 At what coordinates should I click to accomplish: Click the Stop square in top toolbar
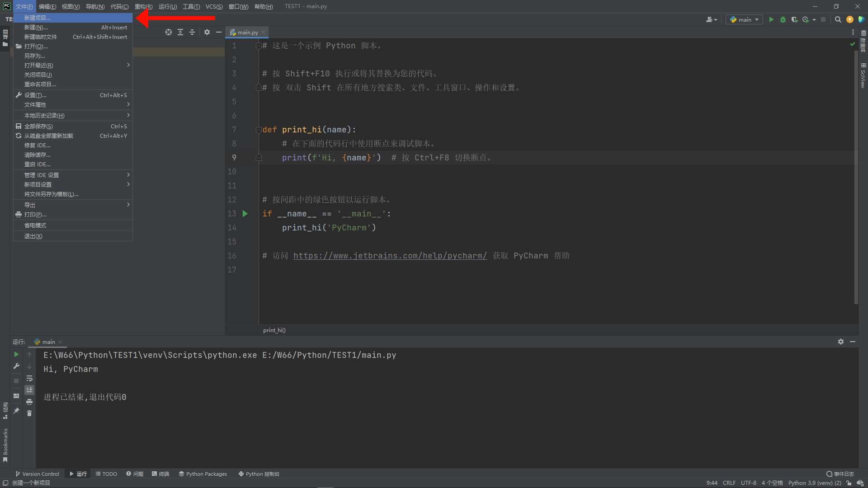point(823,19)
